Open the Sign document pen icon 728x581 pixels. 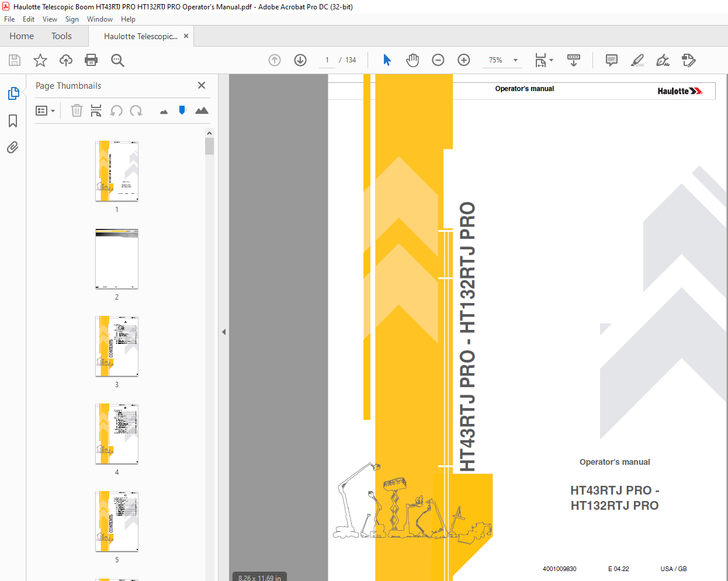click(x=663, y=60)
